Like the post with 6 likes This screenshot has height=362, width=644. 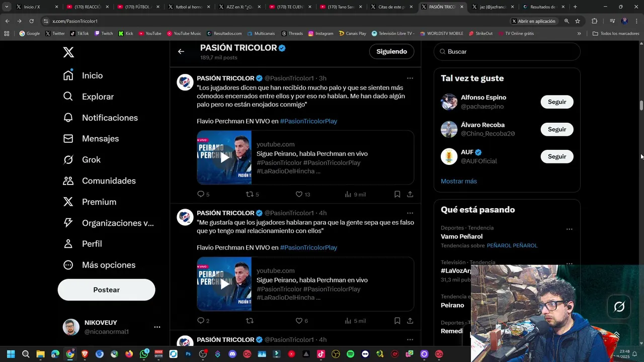(x=299, y=320)
